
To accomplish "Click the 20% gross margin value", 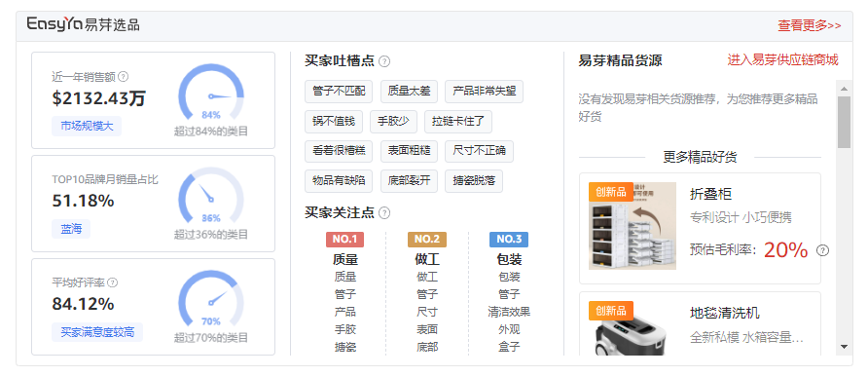I will point(786,250).
